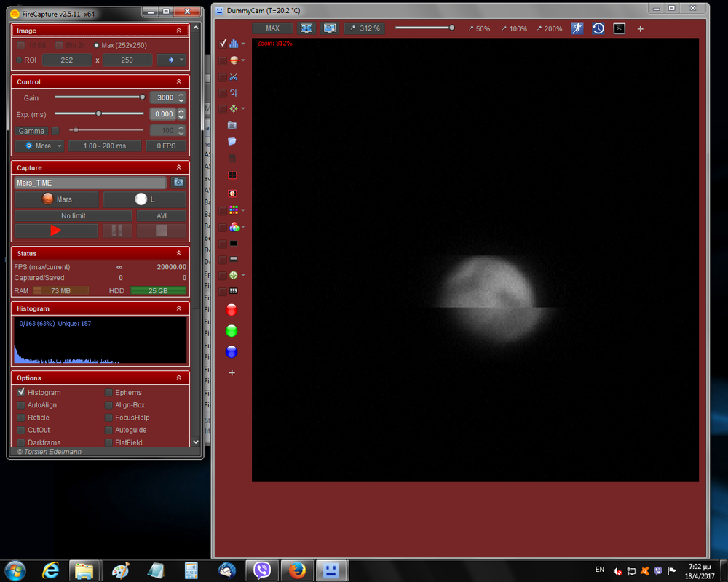728x582 pixels.
Task: Click the capture folder icon beside Mars_TIME
Action: point(178,183)
